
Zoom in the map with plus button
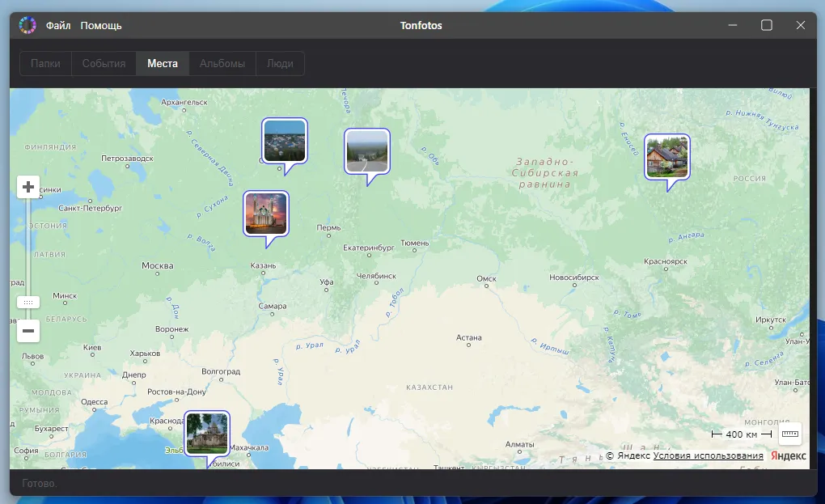point(28,188)
